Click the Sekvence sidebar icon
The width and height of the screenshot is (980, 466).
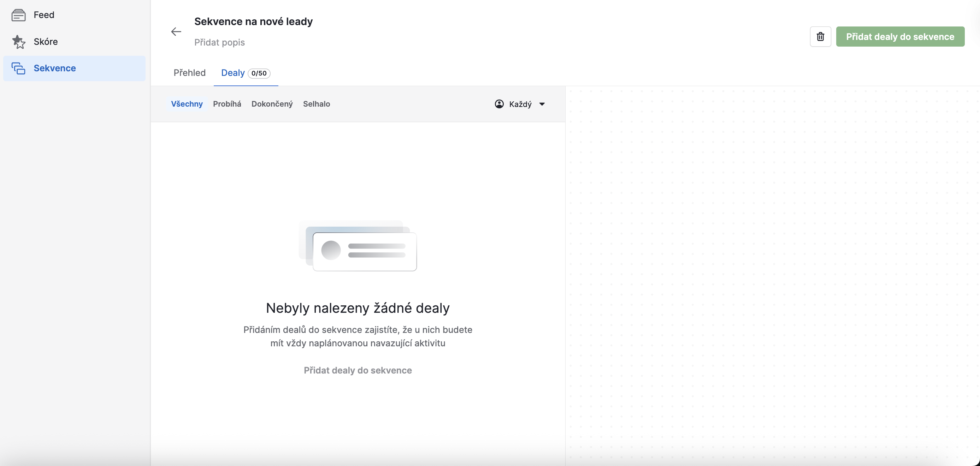click(18, 68)
